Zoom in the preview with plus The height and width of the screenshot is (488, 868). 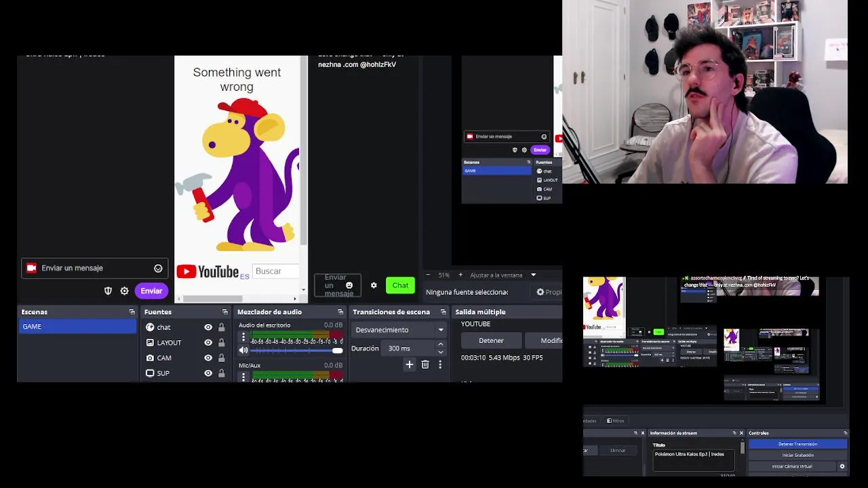tap(460, 275)
